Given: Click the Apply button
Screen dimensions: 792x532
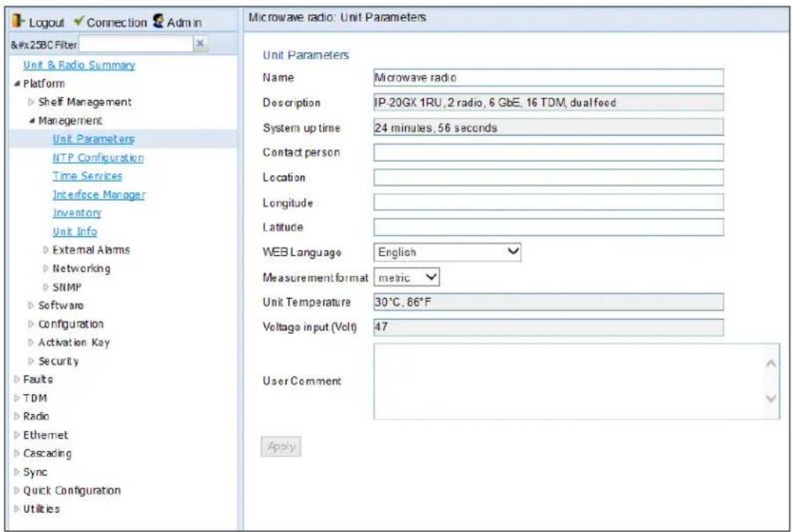Looking at the screenshot, I should pos(281,447).
